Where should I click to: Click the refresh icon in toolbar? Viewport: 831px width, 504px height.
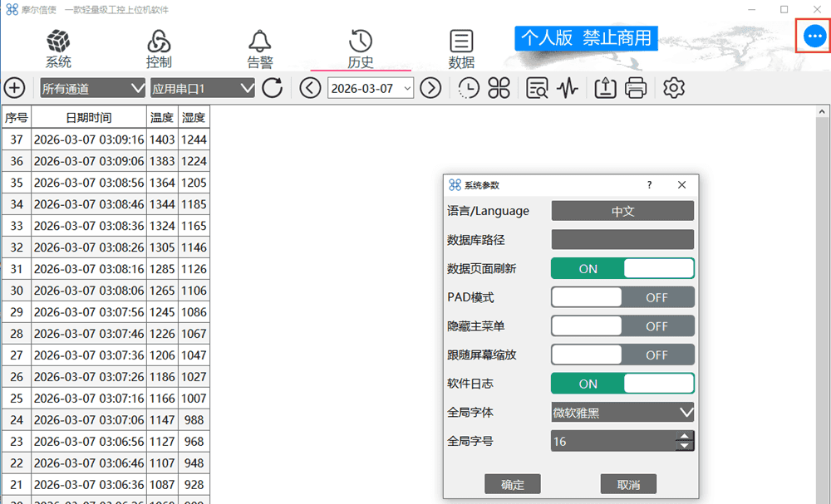coord(273,88)
